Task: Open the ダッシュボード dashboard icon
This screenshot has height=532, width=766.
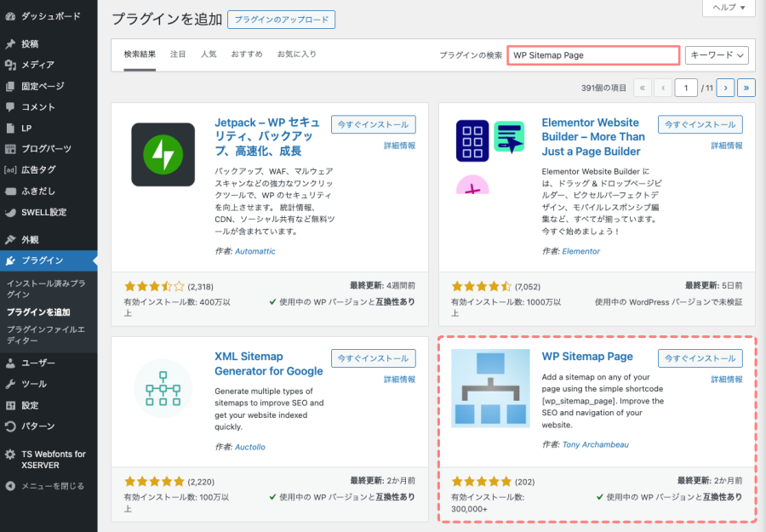Action: point(10,16)
